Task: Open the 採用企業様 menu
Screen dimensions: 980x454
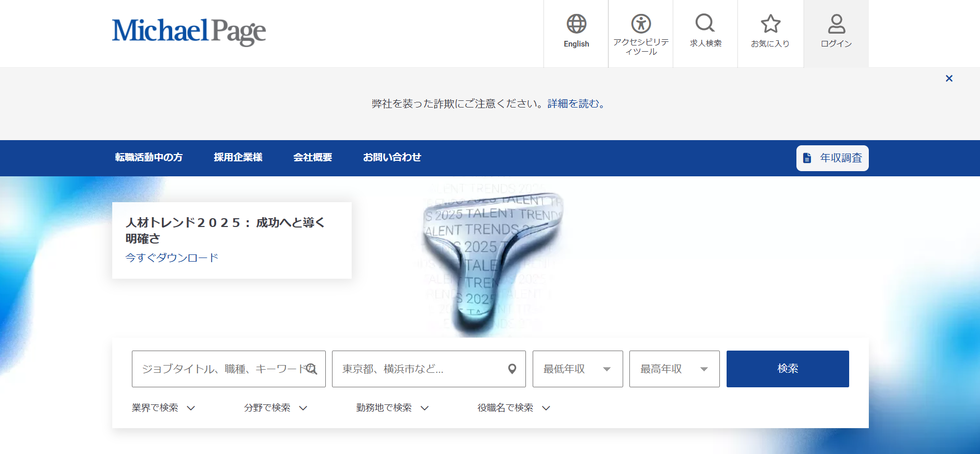Action: [x=238, y=158]
